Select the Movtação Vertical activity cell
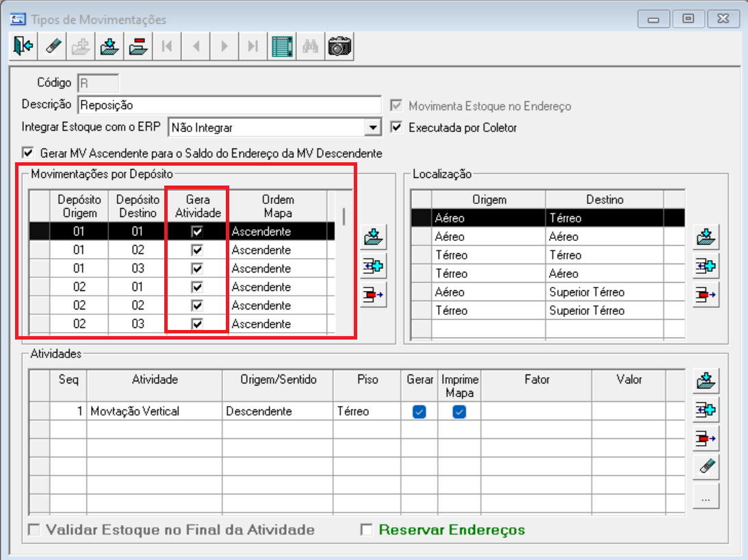Image resolution: width=748 pixels, height=560 pixels. [x=154, y=411]
